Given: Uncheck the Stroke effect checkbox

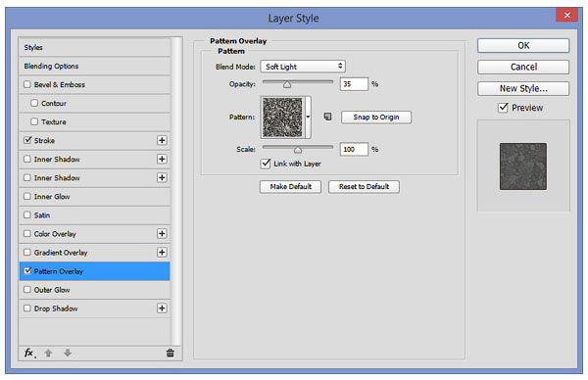Looking at the screenshot, I should pyautogui.click(x=27, y=140).
